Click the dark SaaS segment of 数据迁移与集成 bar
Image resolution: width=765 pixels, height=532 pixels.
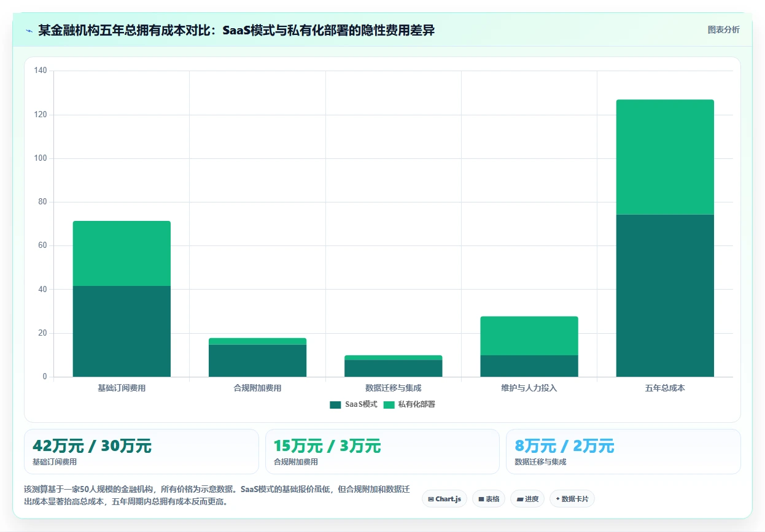(394, 368)
